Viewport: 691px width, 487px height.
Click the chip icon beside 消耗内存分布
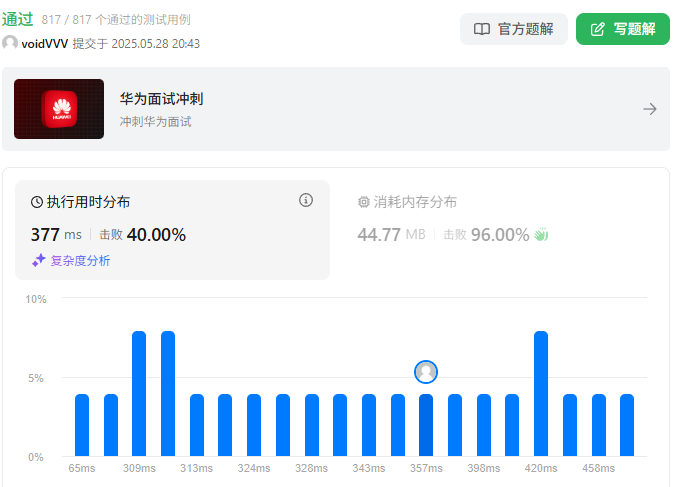[x=364, y=202]
